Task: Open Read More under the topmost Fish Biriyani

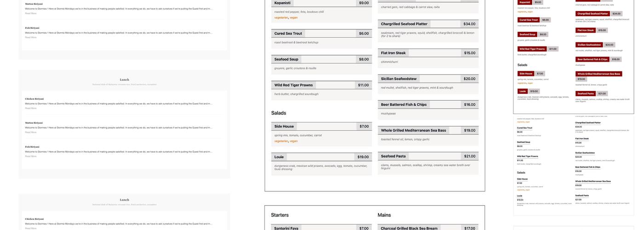Action: tap(30, 37)
